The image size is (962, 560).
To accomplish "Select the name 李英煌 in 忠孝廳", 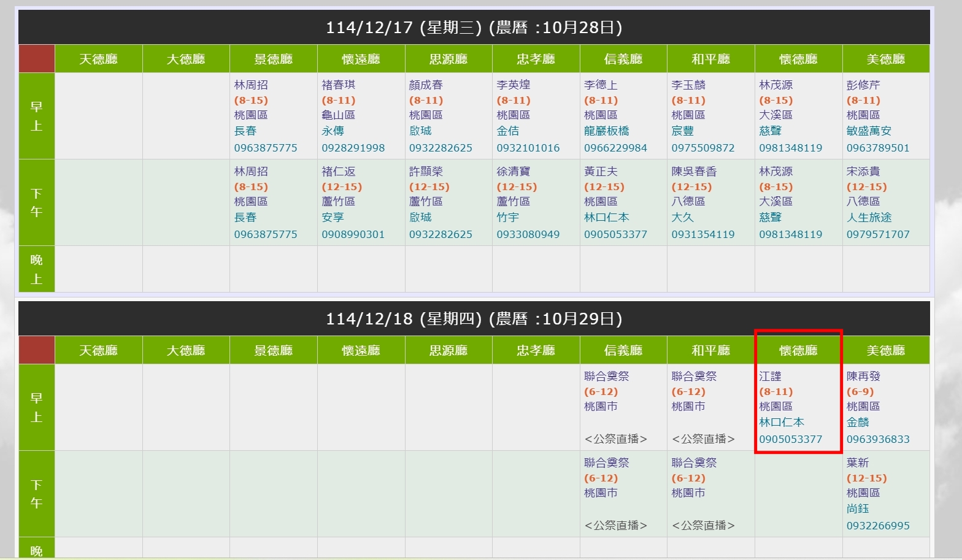I will click(513, 85).
